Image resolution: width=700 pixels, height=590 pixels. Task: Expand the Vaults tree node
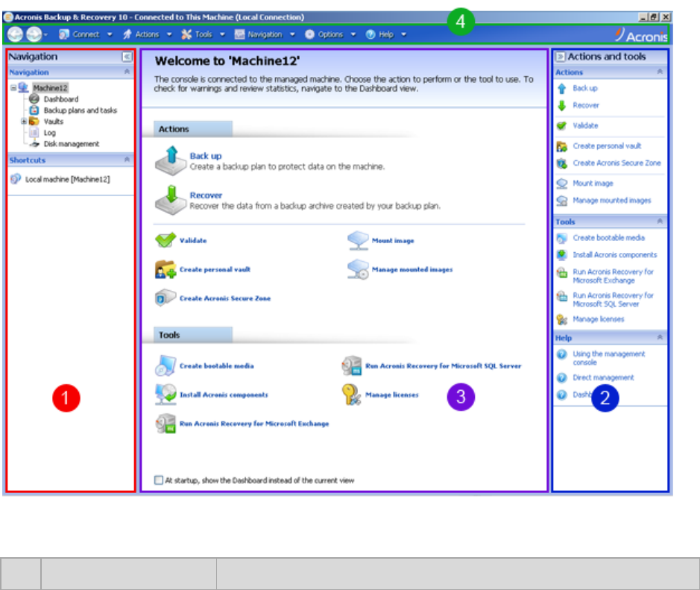[24, 122]
